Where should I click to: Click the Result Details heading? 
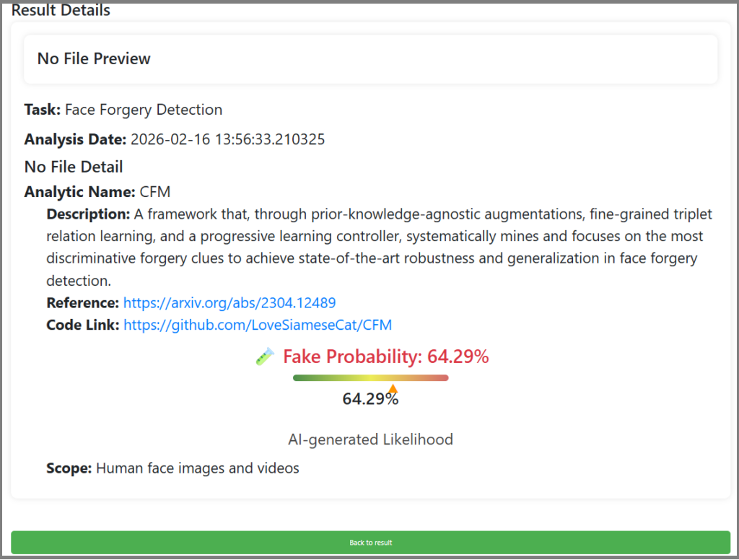pos(61,10)
